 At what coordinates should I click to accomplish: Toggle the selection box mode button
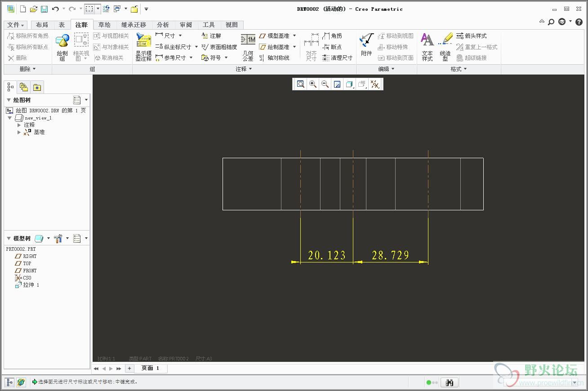coord(89,9)
